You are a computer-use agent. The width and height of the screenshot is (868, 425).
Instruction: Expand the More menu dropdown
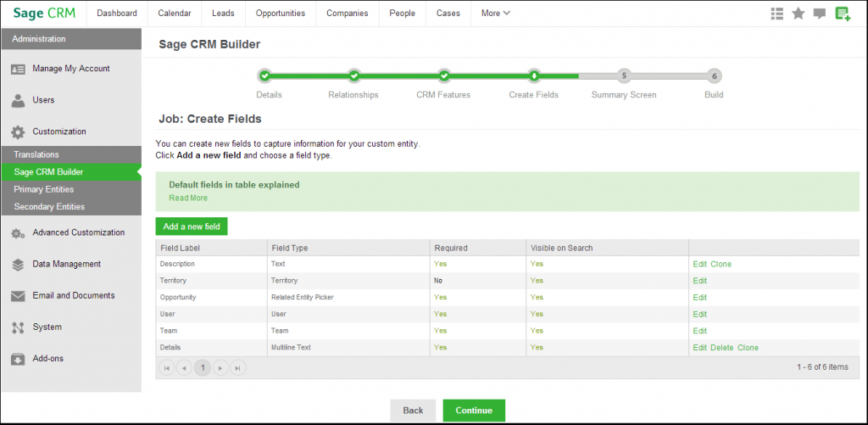click(x=495, y=14)
